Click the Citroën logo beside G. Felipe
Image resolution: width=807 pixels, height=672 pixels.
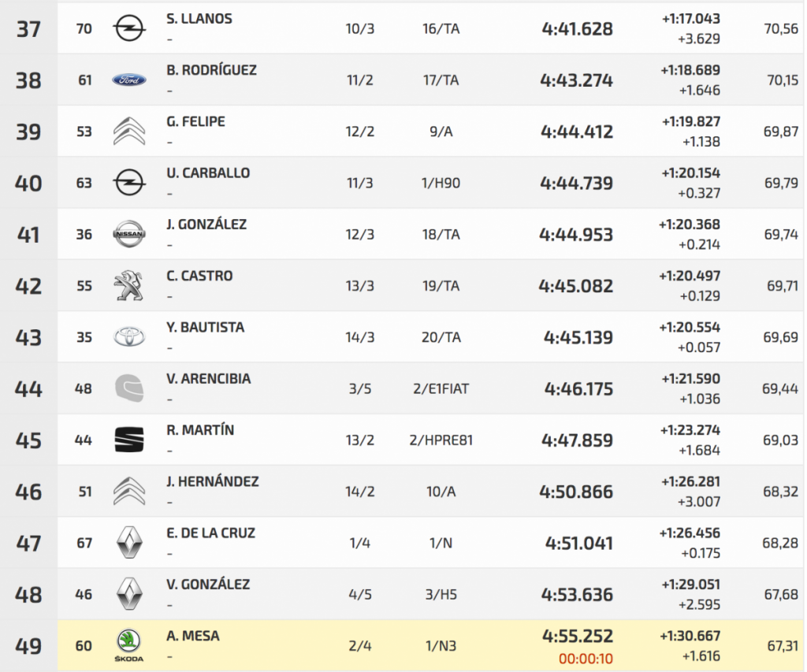coord(128,132)
